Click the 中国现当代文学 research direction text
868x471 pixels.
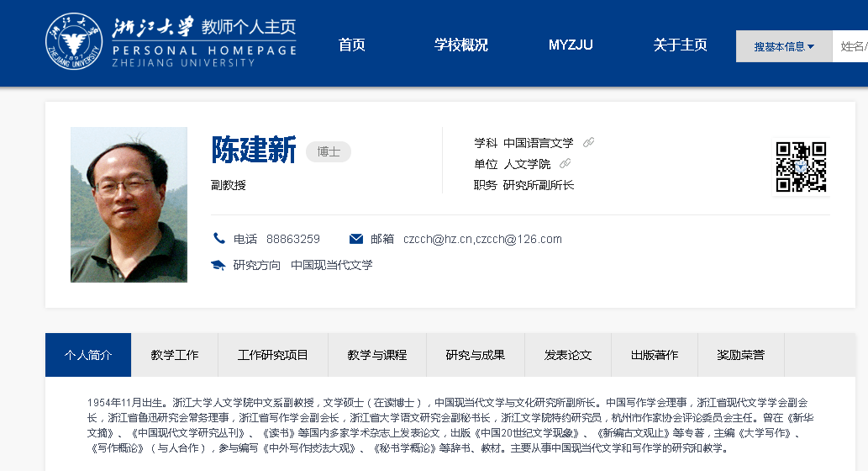tap(332, 265)
